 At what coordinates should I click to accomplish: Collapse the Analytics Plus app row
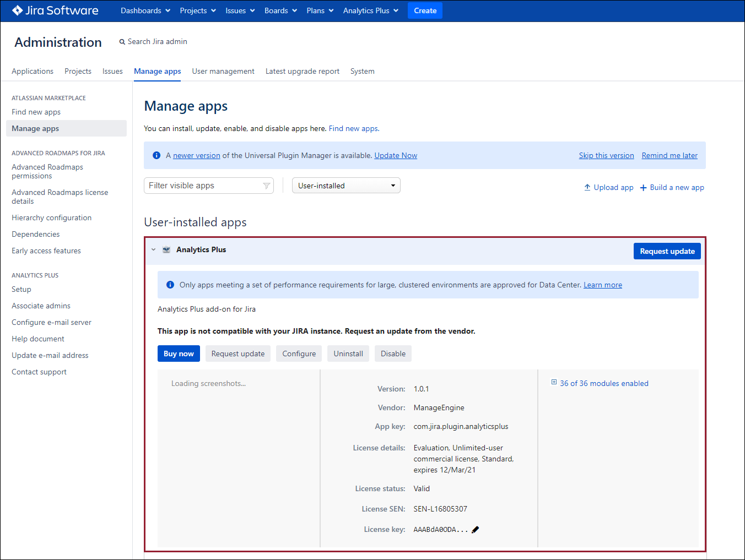154,250
